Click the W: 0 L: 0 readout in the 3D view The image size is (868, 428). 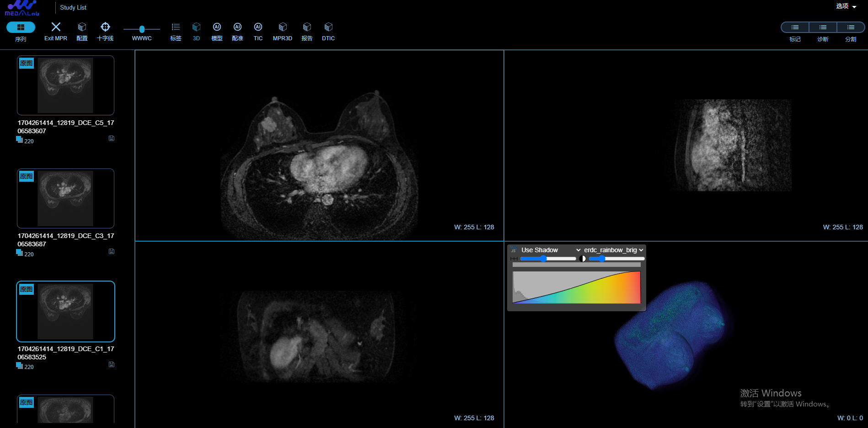point(850,418)
